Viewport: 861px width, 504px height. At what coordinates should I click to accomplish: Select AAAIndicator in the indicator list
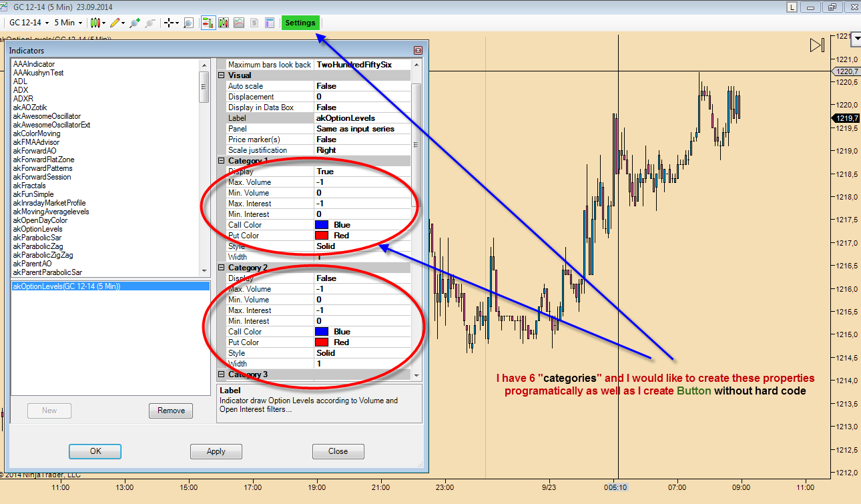[x=34, y=64]
